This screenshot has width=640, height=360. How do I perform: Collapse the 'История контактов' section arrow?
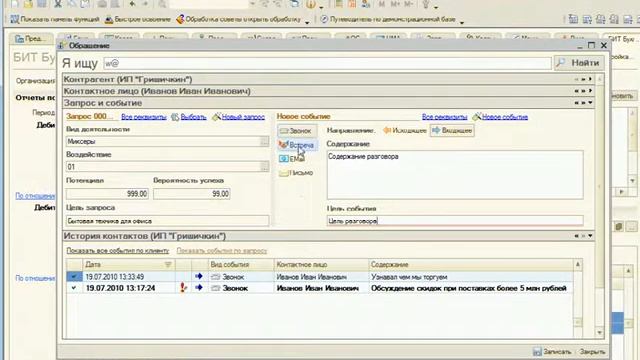[x=590, y=236]
